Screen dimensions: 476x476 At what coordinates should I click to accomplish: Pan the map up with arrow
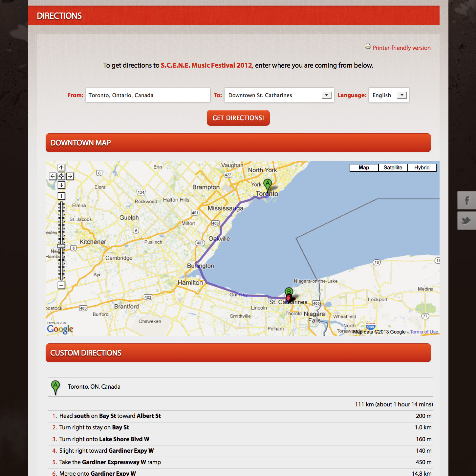tap(61, 167)
